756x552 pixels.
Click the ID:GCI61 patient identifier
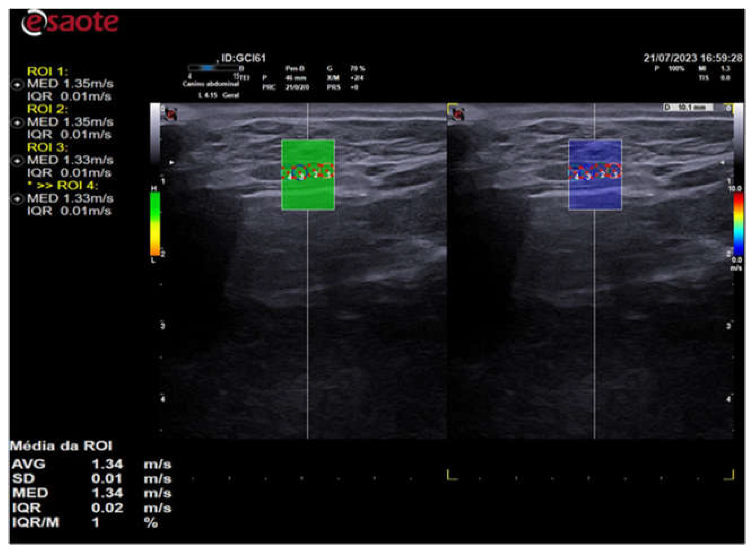coord(244,58)
